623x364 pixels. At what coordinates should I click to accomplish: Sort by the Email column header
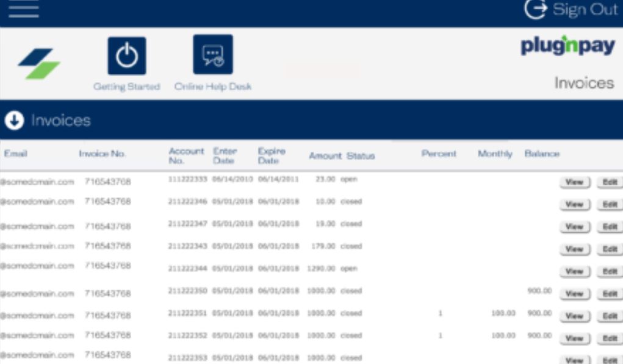coord(15,154)
